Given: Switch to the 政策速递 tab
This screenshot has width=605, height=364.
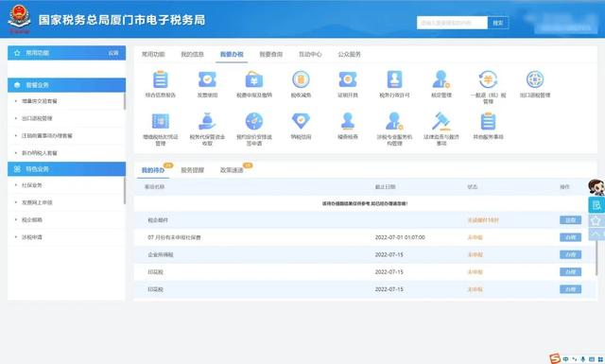Looking at the screenshot, I should pos(232,170).
